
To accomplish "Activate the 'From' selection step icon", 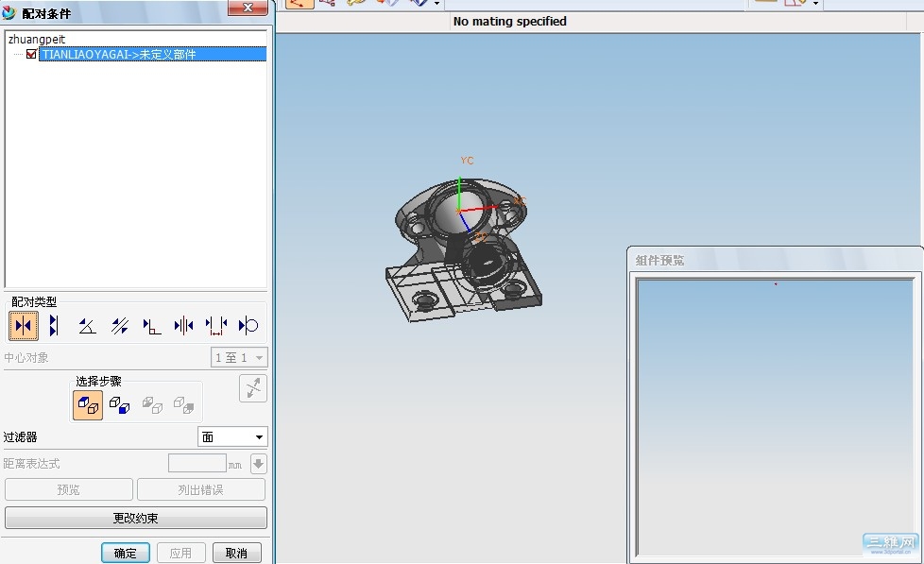I will [x=88, y=405].
